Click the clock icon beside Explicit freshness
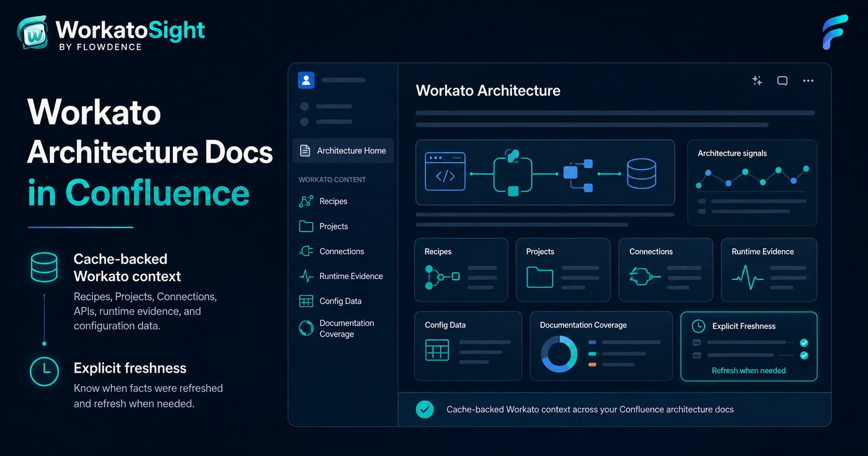The image size is (868, 456). (x=44, y=372)
